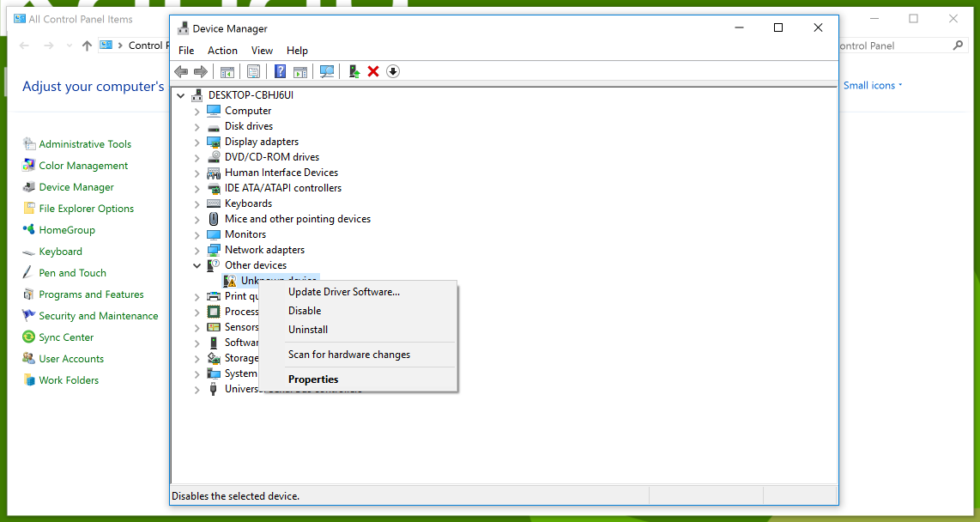
Task: Click the Keyboards category icon
Action: pyautogui.click(x=214, y=203)
